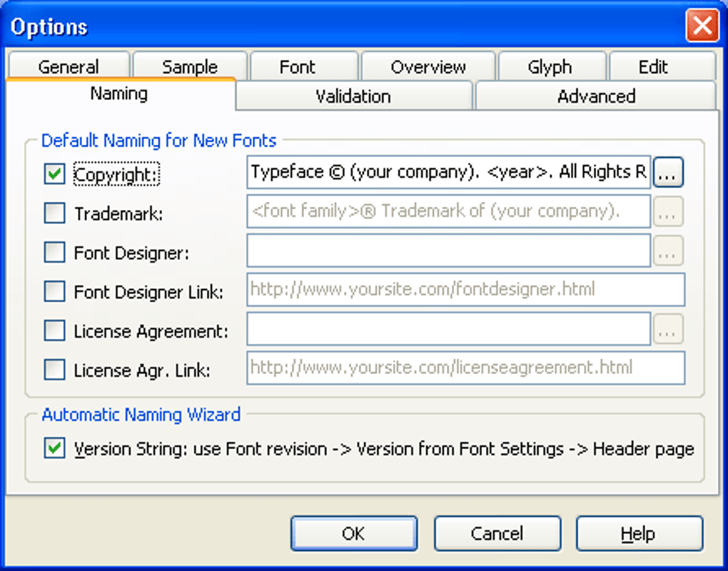728x571 pixels.
Task: Open the Copyright text editor via ellipsis button
Action: click(x=668, y=172)
